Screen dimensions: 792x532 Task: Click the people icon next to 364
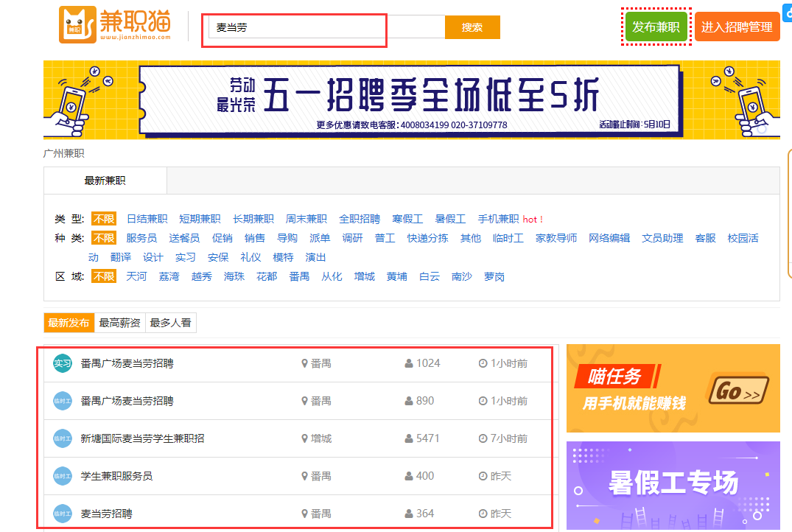(409, 514)
